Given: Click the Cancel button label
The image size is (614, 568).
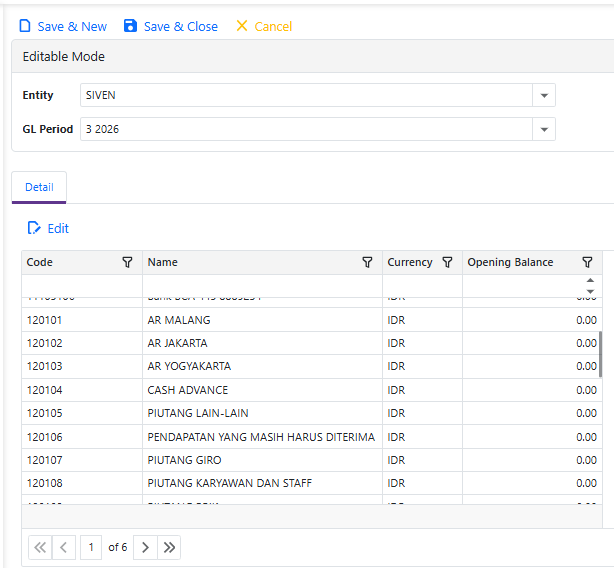Looking at the screenshot, I should pos(273,26).
